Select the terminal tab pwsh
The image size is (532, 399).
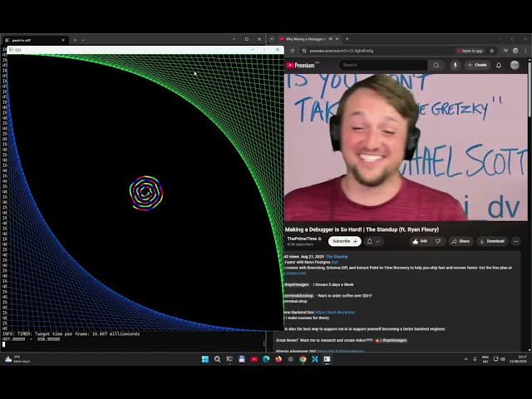tap(34, 40)
